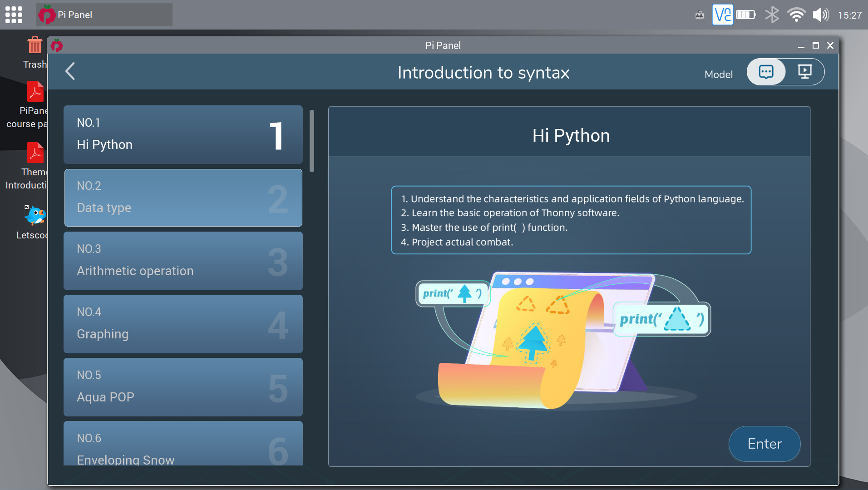Close the Pi Panel window
The width and height of the screenshot is (868, 490).
[x=830, y=45]
